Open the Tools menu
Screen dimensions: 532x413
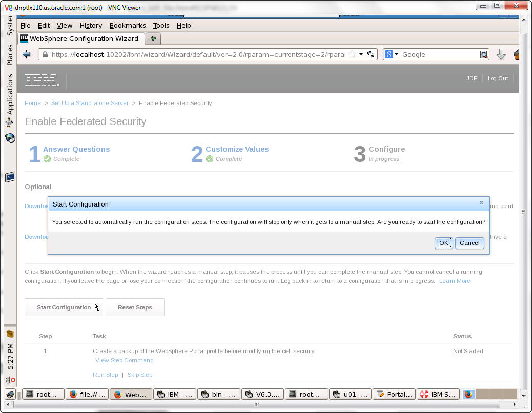pyautogui.click(x=161, y=26)
